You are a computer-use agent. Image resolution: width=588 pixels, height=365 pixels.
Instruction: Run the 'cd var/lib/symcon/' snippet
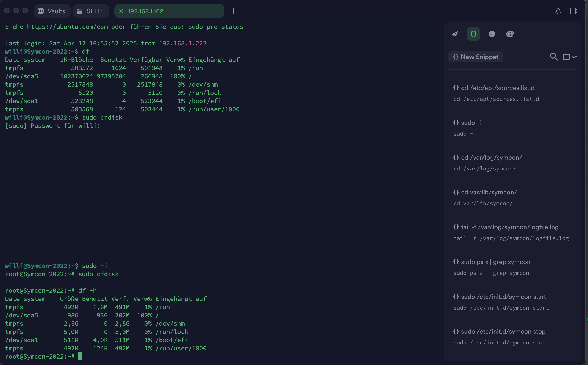512,197
